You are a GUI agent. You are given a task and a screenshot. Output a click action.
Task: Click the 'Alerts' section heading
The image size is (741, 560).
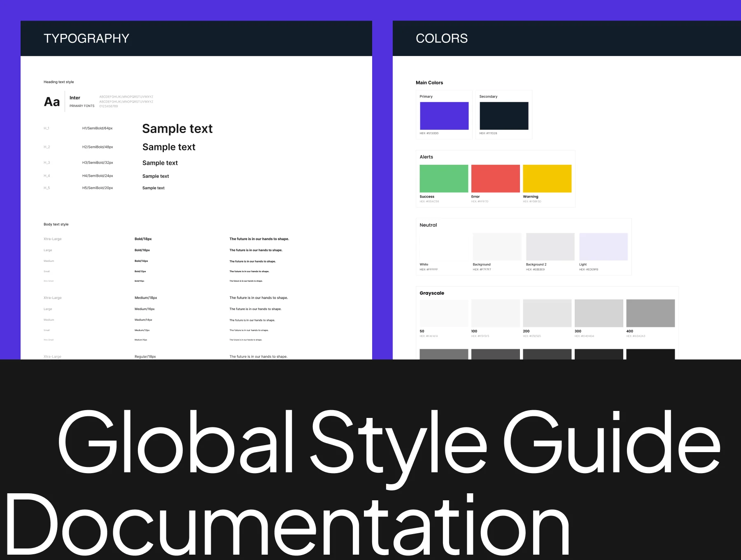(x=426, y=157)
